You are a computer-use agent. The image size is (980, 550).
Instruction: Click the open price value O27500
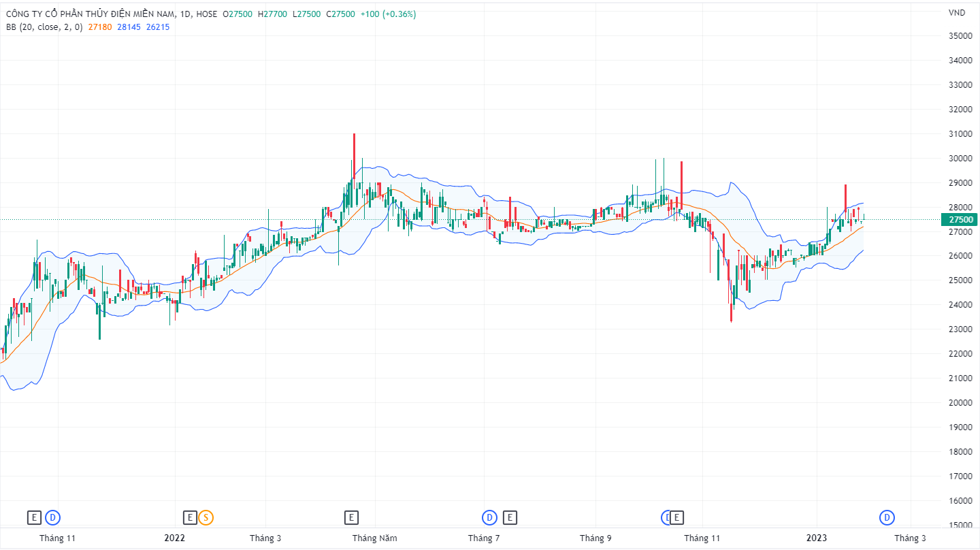click(x=238, y=14)
